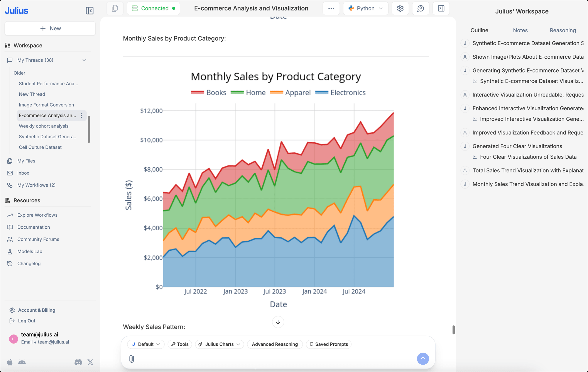The height and width of the screenshot is (372, 588).
Task: Toggle the Tools option
Action: (x=179, y=344)
